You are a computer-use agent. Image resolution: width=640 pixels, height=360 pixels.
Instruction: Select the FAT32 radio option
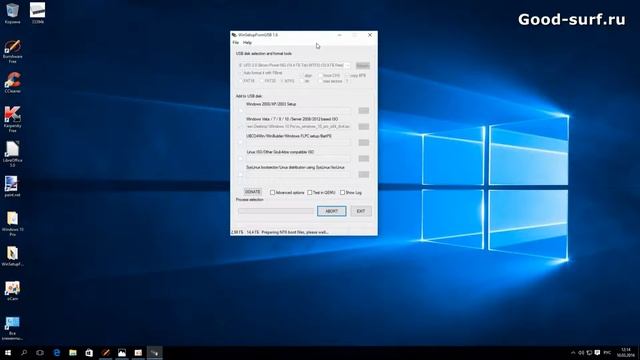[262, 81]
